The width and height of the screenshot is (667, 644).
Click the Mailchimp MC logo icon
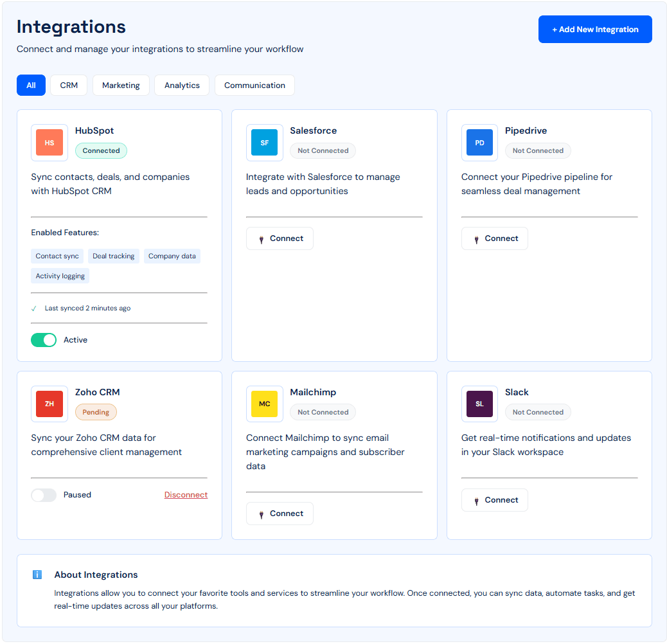coord(265,404)
